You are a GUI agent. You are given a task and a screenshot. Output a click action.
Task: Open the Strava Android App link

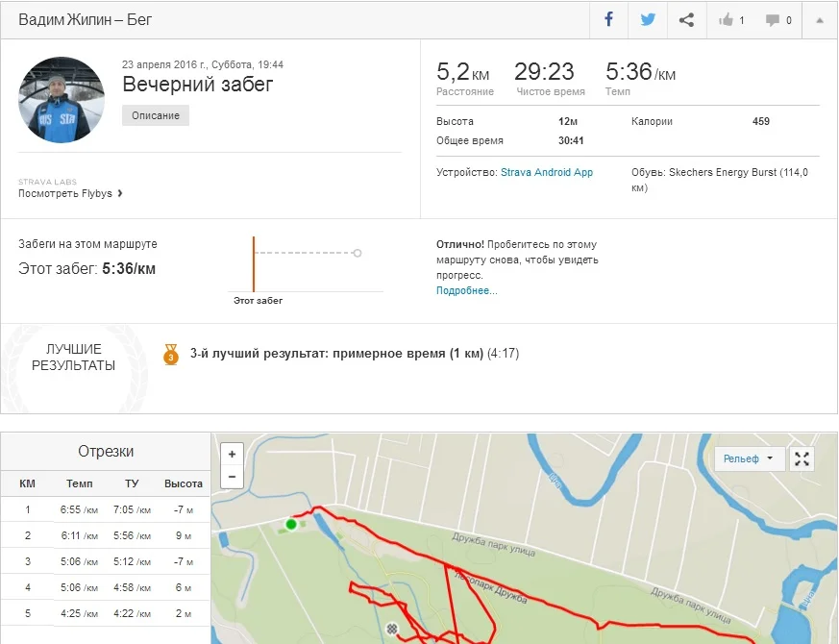point(547,173)
